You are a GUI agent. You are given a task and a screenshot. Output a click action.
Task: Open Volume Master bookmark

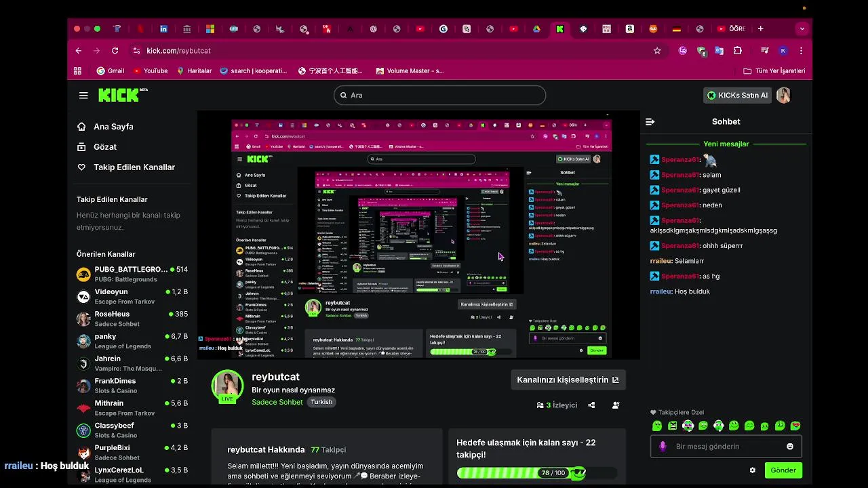point(410,70)
